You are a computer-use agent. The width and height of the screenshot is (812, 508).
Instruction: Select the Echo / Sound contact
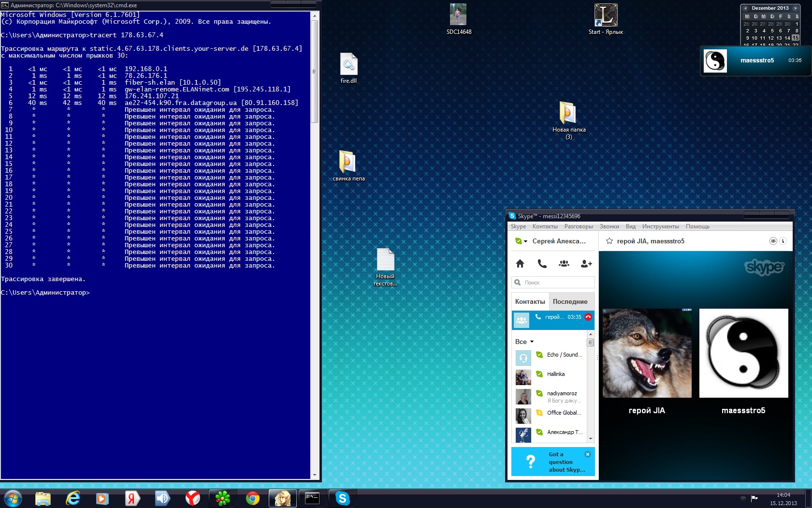click(x=564, y=355)
